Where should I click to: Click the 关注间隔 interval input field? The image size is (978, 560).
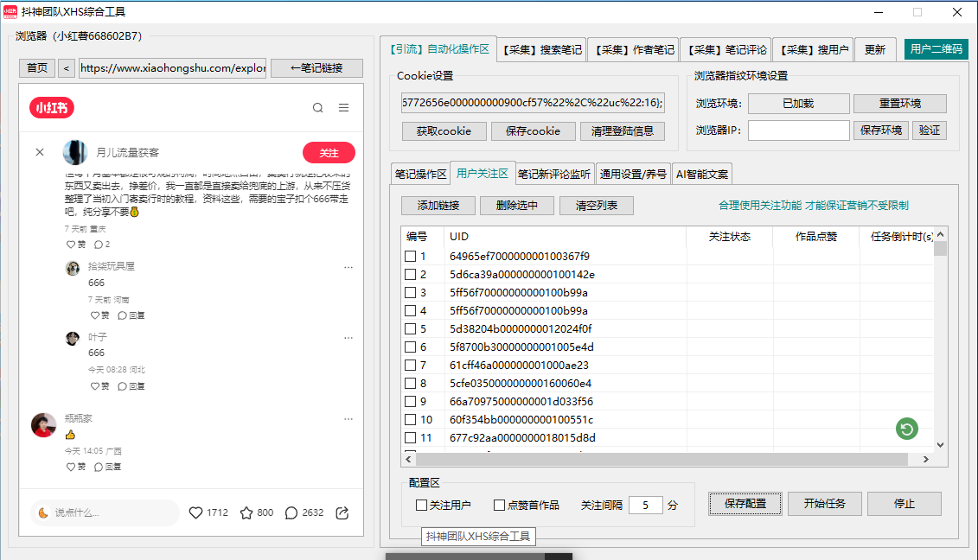pyautogui.click(x=646, y=505)
